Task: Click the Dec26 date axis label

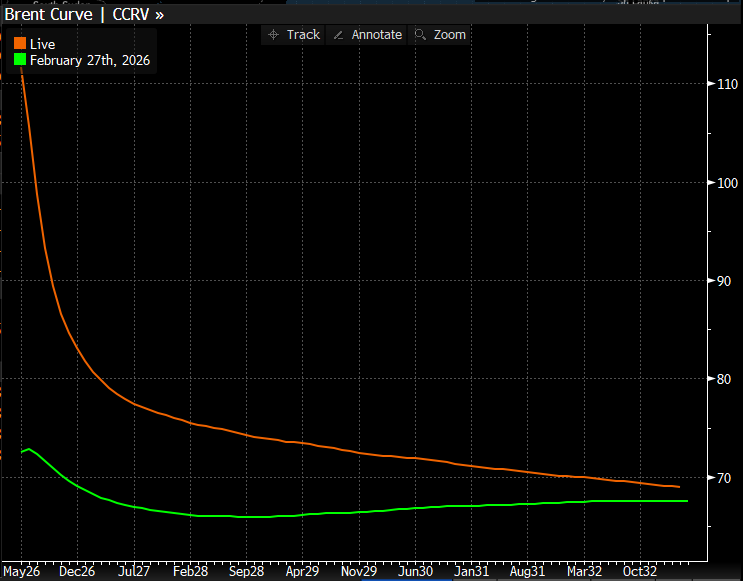Action: click(x=77, y=571)
